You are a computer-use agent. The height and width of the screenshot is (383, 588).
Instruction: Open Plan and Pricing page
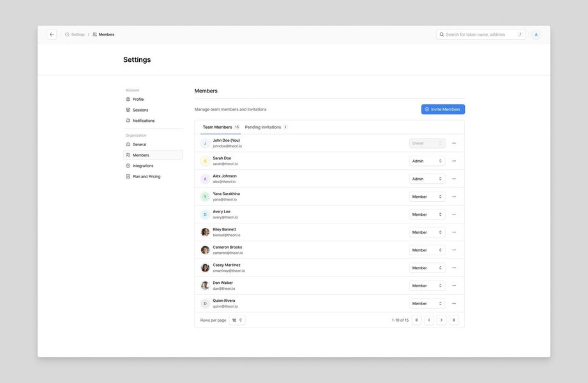pyautogui.click(x=153, y=176)
